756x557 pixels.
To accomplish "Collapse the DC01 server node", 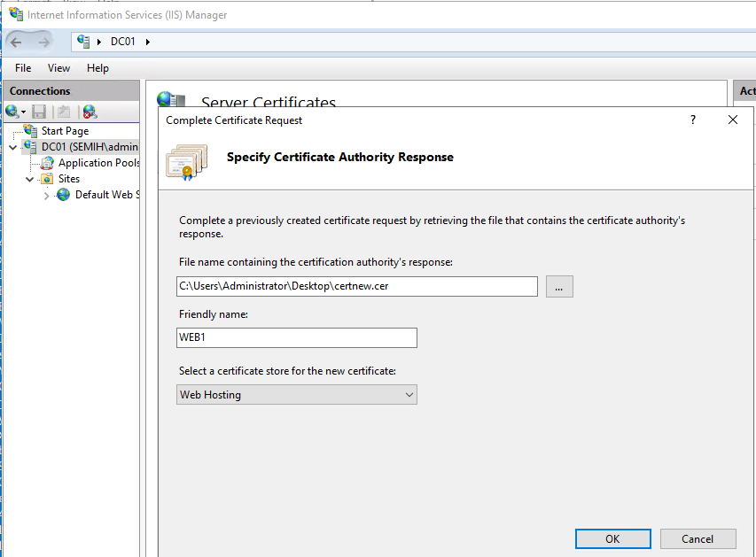I will 12,147.
